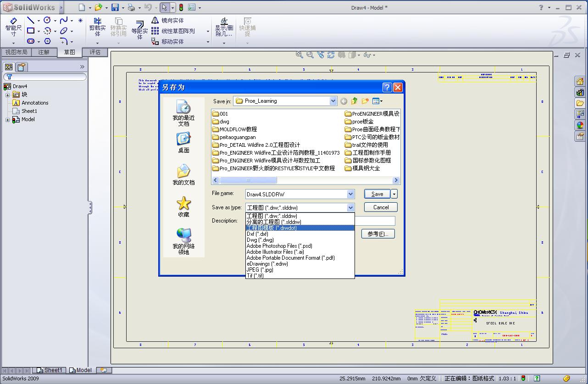The width and height of the screenshot is (588, 384).
Task: Open the View menu in Save dialog
Action: [x=377, y=101]
